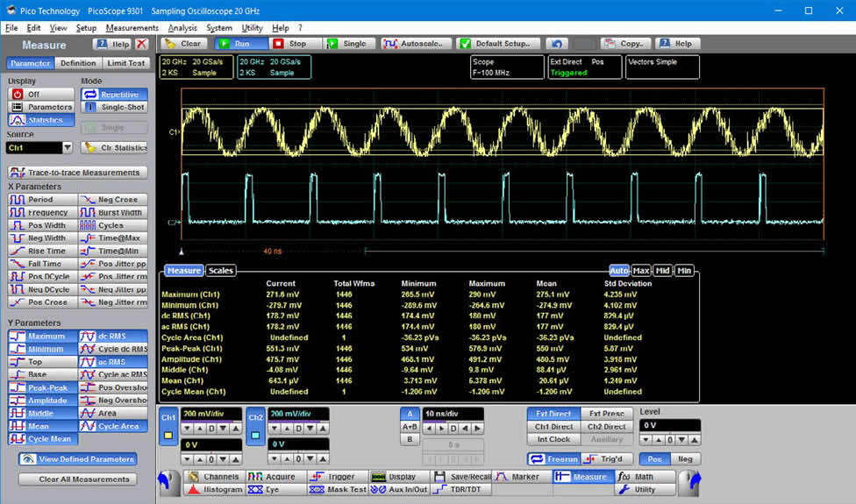This screenshot has width=856, height=504.
Task: Open the Eye diagram menu
Action: coord(275,489)
